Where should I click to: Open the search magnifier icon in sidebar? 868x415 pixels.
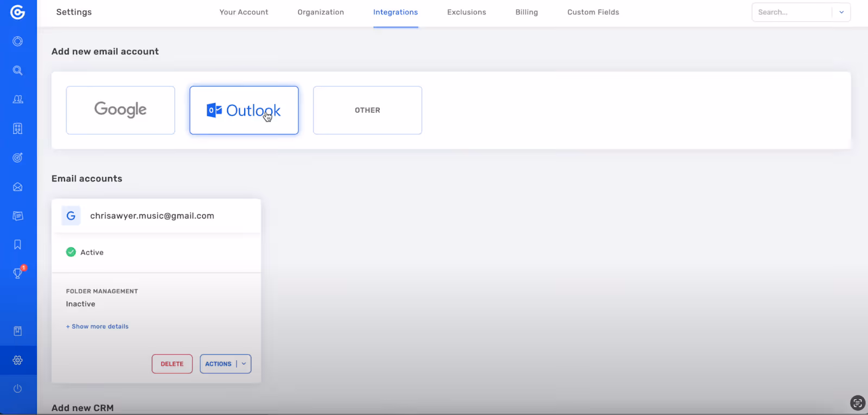[18, 71]
